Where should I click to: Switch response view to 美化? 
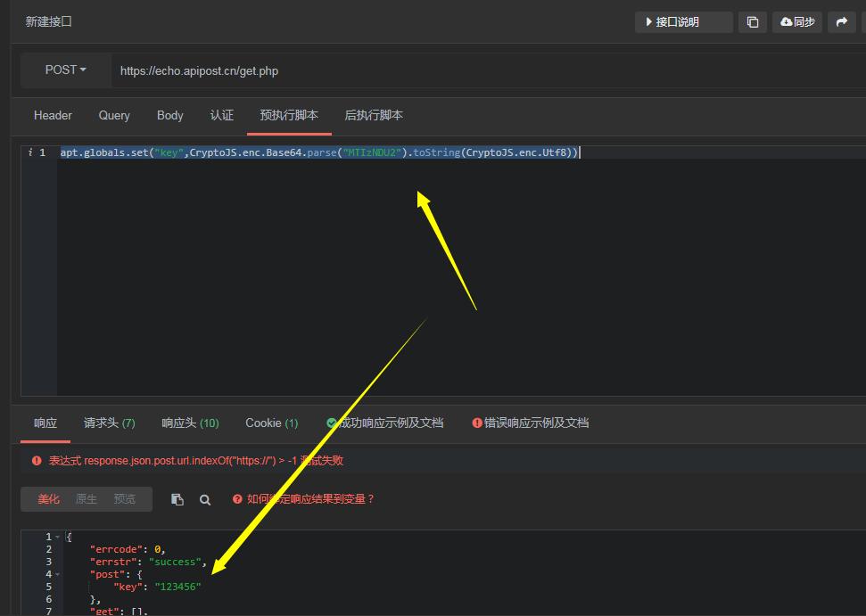coord(48,499)
